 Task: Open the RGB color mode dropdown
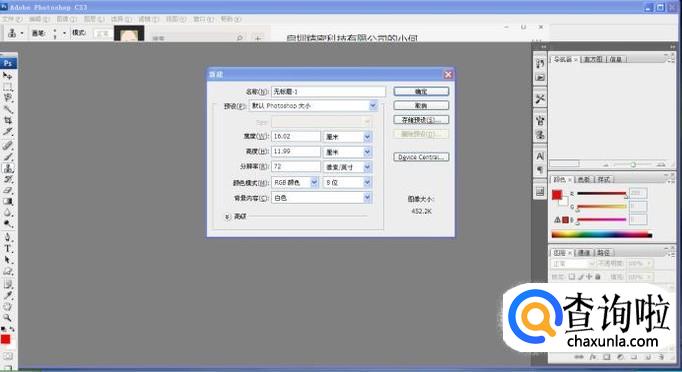pos(295,183)
